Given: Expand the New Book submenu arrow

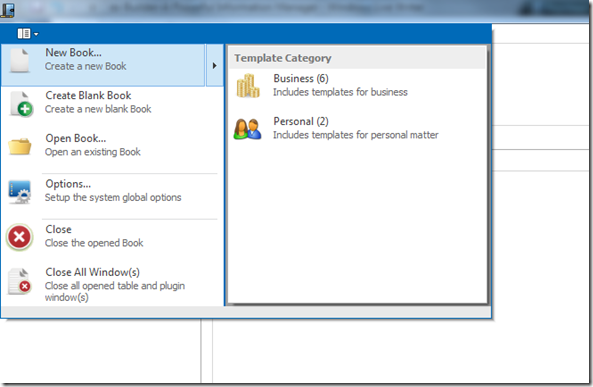Looking at the screenshot, I should 214,65.
